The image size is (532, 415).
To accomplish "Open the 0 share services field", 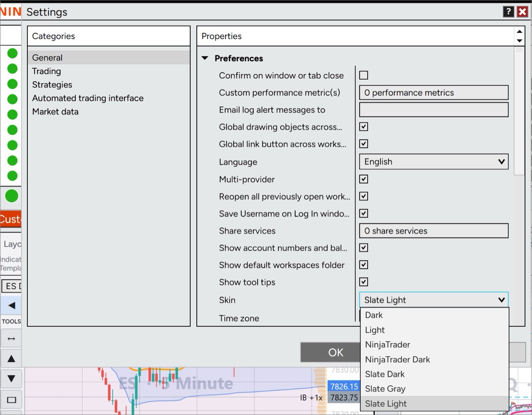I will (434, 231).
